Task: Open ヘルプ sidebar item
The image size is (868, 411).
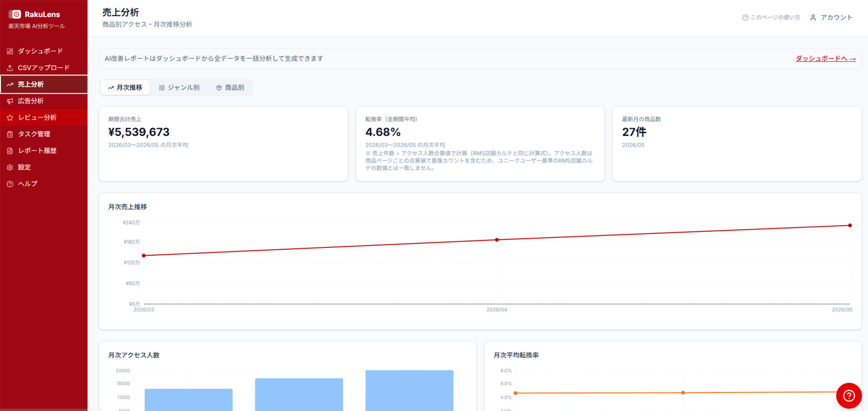Action: [44, 184]
